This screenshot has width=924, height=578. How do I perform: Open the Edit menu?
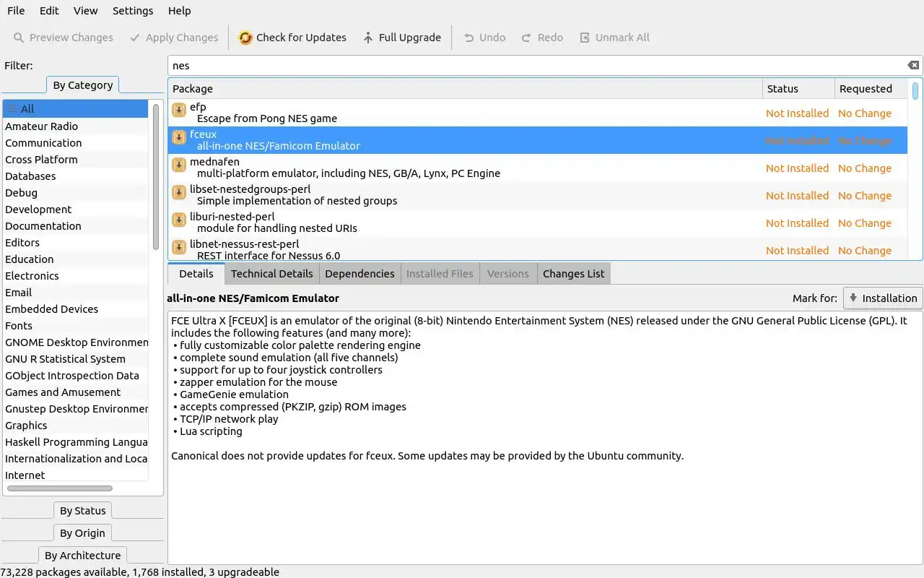[49, 11]
